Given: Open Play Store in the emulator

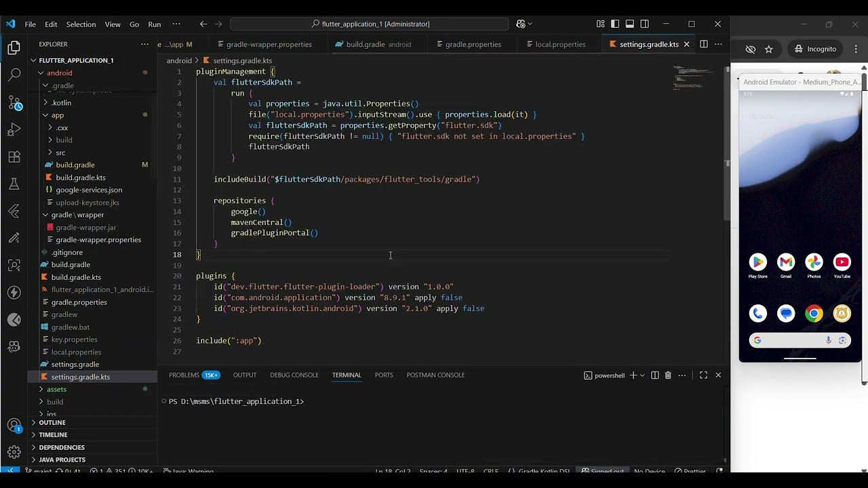Looking at the screenshot, I should coord(758,262).
